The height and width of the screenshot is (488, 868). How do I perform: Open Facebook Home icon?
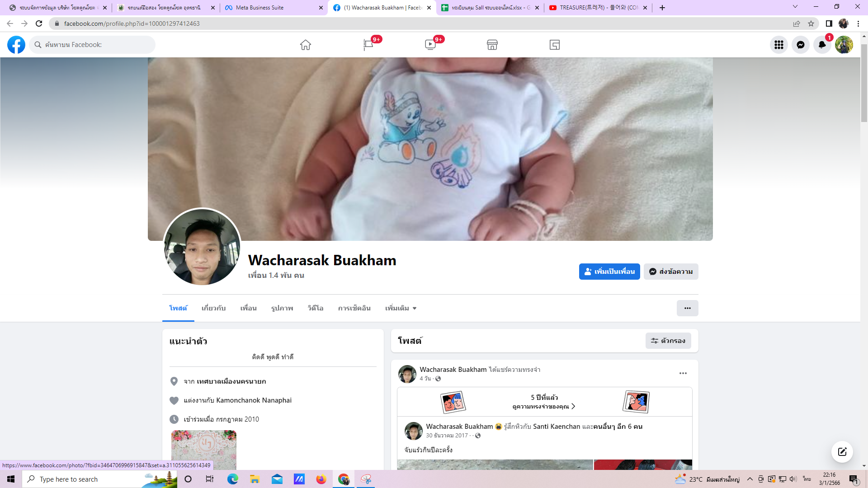pyautogui.click(x=306, y=45)
